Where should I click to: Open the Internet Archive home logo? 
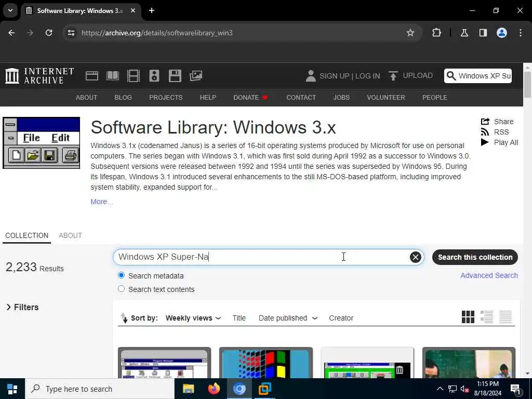pyautogui.click(x=39, y=76)
